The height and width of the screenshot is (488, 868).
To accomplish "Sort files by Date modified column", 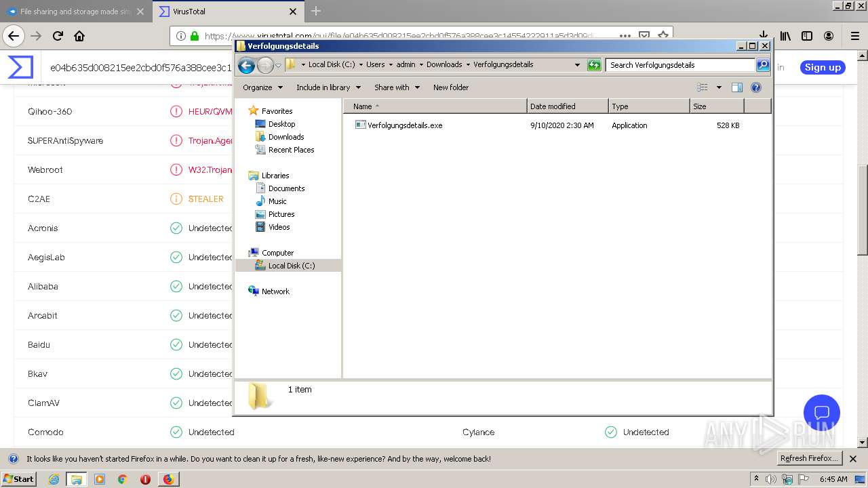I will click(x=568, y=106).
